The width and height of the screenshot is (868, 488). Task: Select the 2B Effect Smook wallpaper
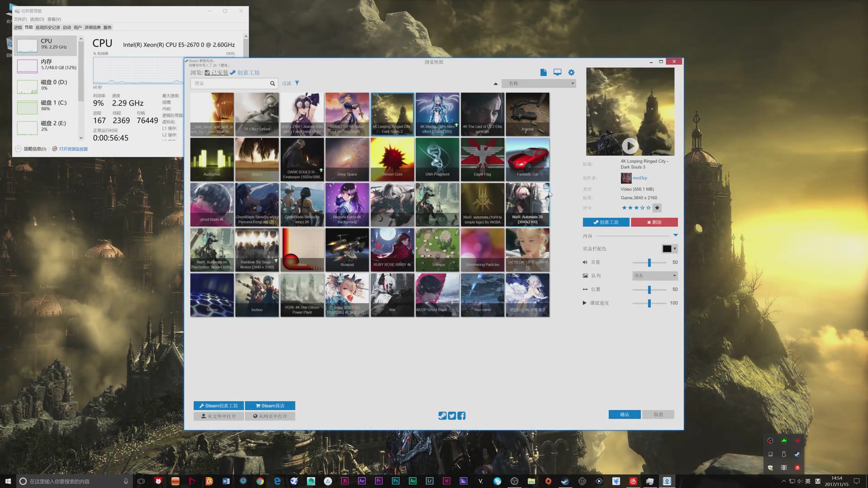257,114
